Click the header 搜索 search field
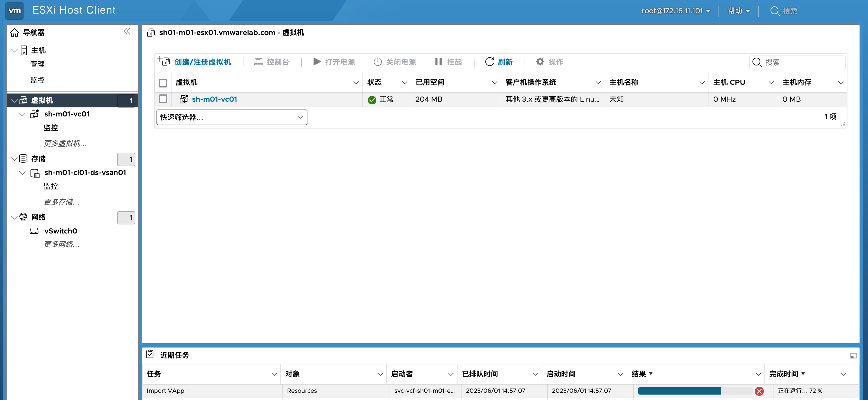 [790, 11]
